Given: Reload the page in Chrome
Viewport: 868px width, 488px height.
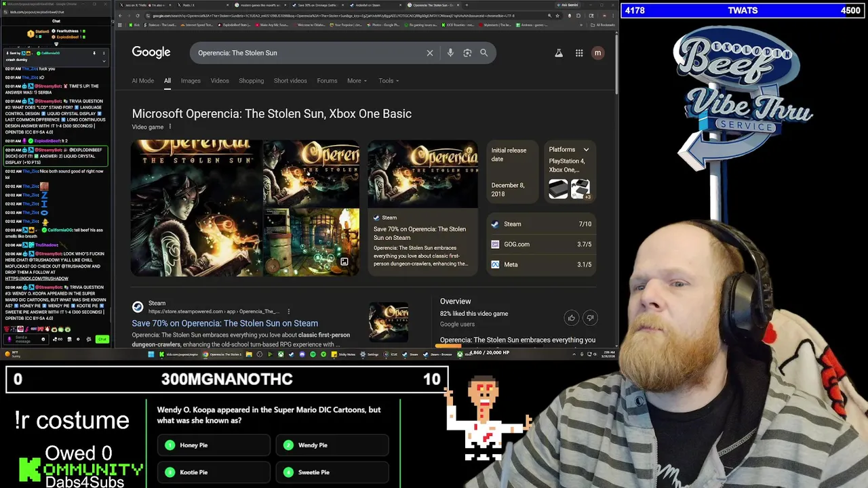Looking at the screenshot, I should point(138,16).
